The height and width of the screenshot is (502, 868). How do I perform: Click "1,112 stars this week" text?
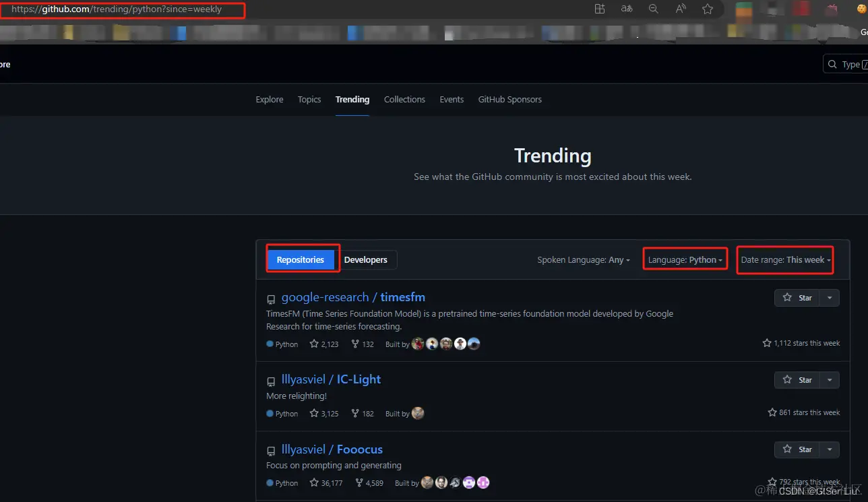801,343
